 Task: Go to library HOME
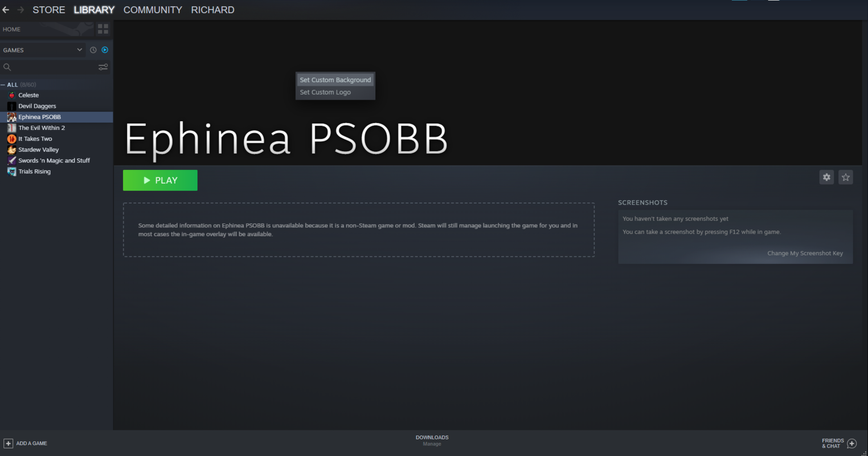click(x=11, y=29)
